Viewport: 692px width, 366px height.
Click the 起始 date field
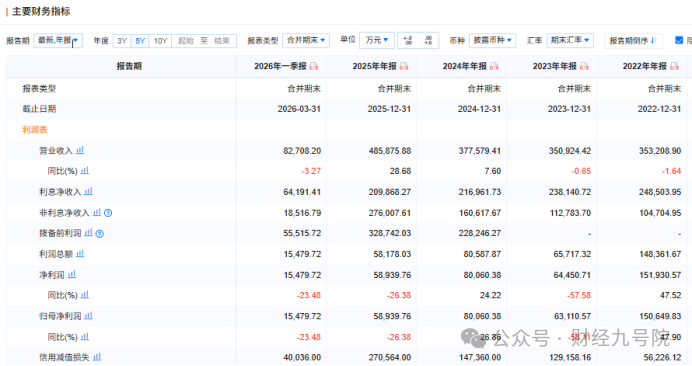coord(186,41)
